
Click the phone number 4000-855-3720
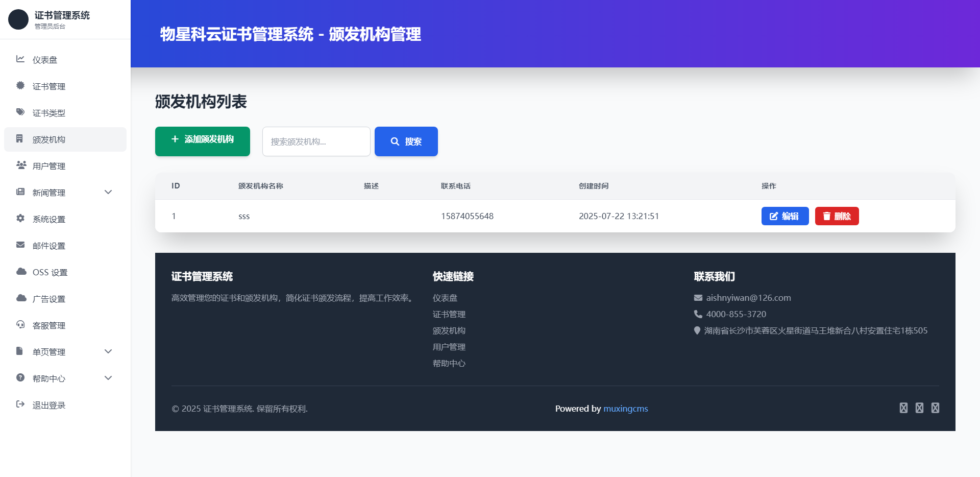coord(736,314)
